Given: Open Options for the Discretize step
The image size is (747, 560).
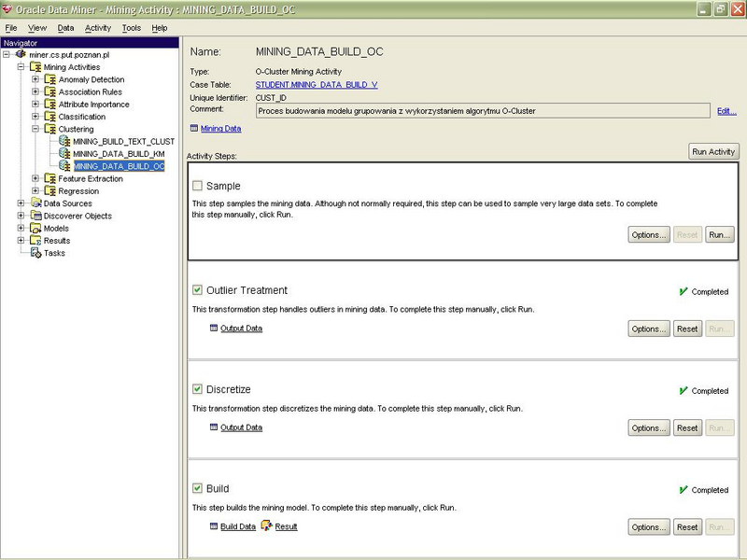Looking at the screenshot, I should coord(649,427).
